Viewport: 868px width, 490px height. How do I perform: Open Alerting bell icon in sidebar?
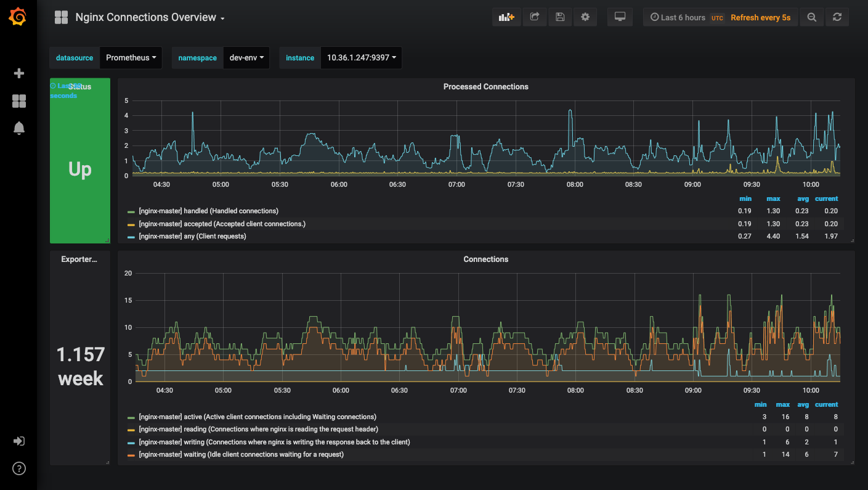point(19,128)
